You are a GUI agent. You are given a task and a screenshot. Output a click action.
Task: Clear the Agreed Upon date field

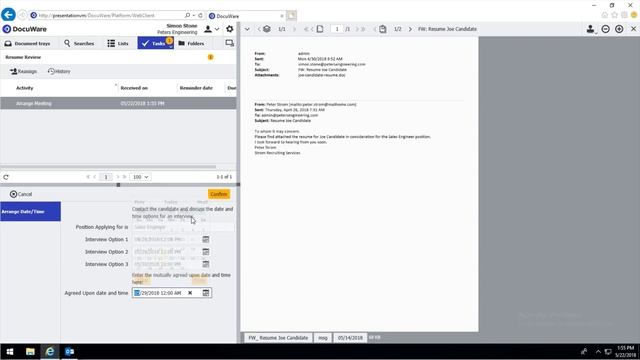tap(190, 293)
